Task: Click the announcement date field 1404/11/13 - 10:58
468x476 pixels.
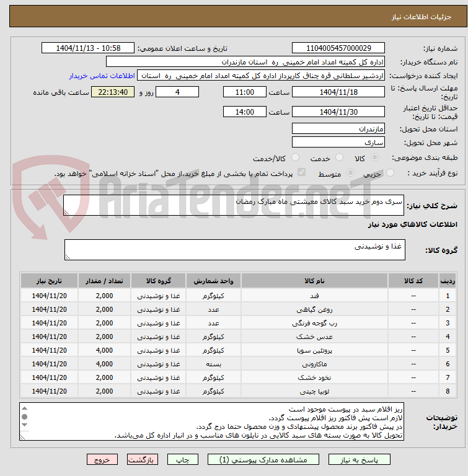Action: tap(88, 48)
